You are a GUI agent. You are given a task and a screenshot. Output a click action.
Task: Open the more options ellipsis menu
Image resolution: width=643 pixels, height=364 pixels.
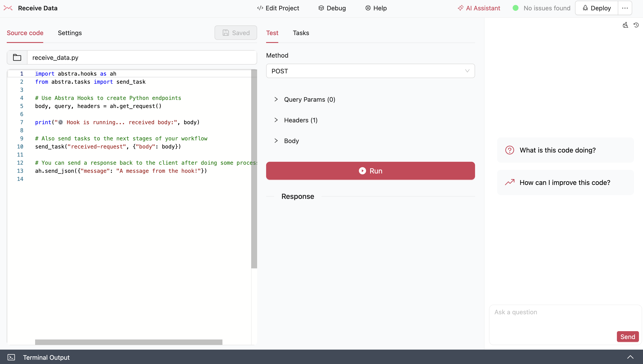625,8
